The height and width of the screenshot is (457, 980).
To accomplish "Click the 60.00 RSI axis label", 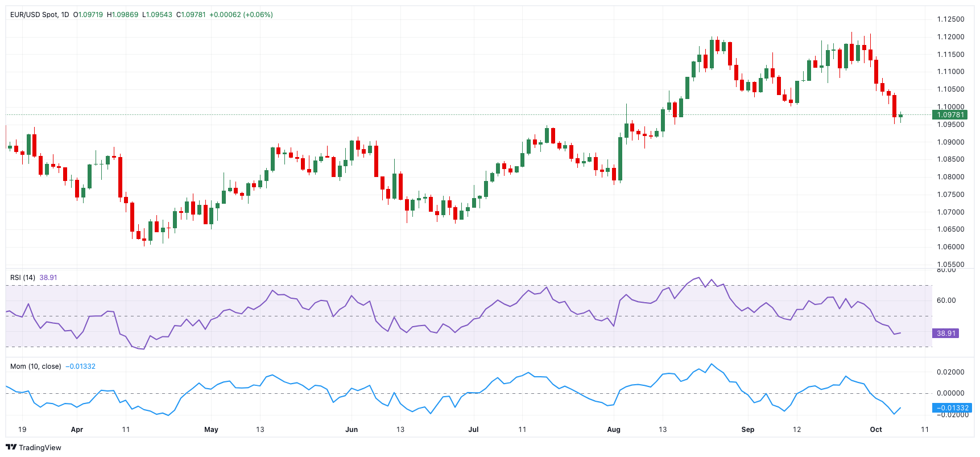I will click(946, 300).
